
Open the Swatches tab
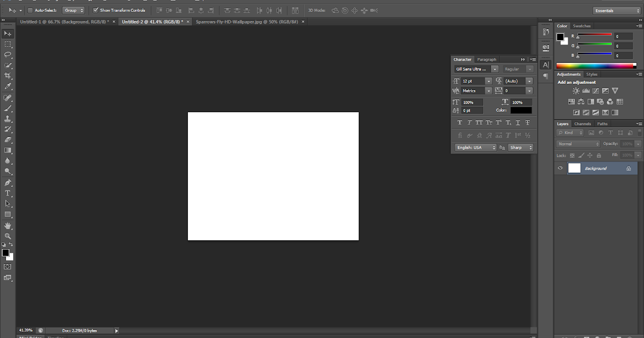[582, 26]
